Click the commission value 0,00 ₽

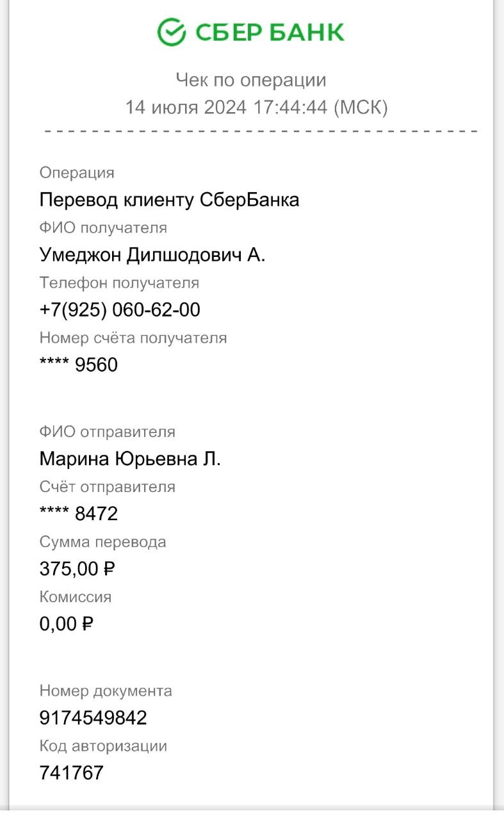[67, 623]
